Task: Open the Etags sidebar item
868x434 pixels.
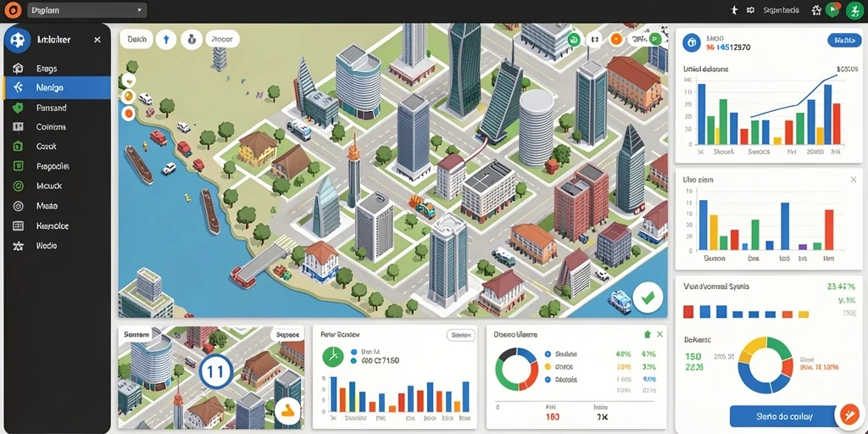Action: pos(58,69)
